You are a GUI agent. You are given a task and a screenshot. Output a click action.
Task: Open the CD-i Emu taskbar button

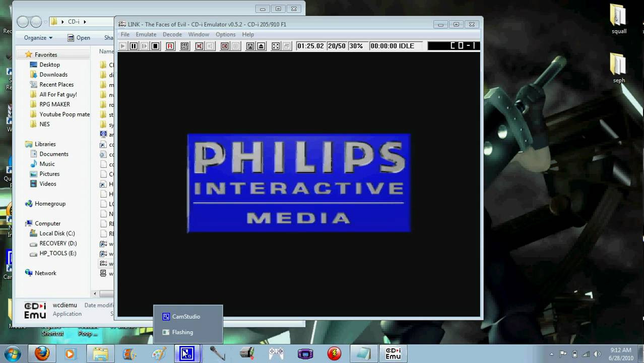pos(393,354)
